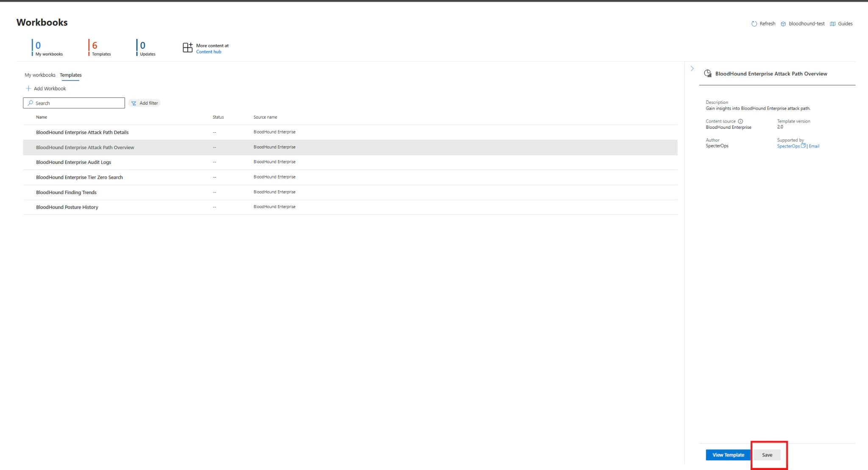Image resolution: width=868 pixels, height=470 pixels.
Task: Collapse the details pane with the chevron
Action: (x=692, y=69)
